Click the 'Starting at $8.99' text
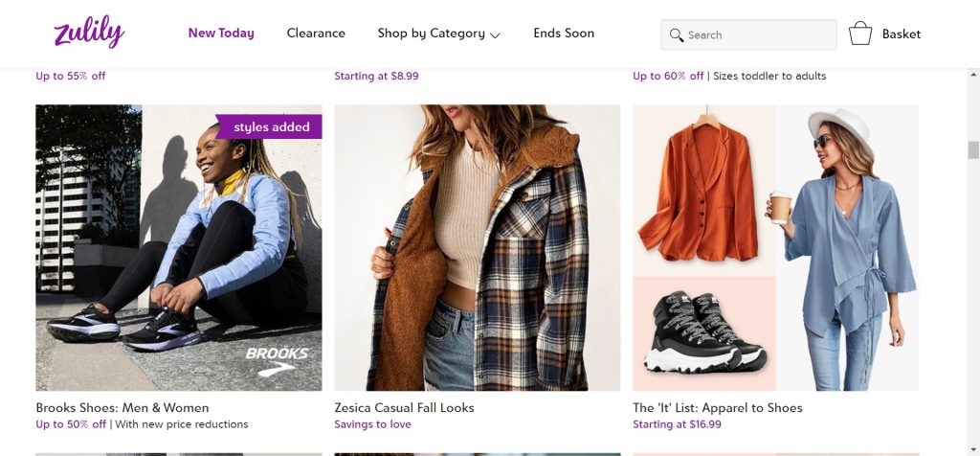This screenshot has height=456, width=980. [x=376, y=76]
